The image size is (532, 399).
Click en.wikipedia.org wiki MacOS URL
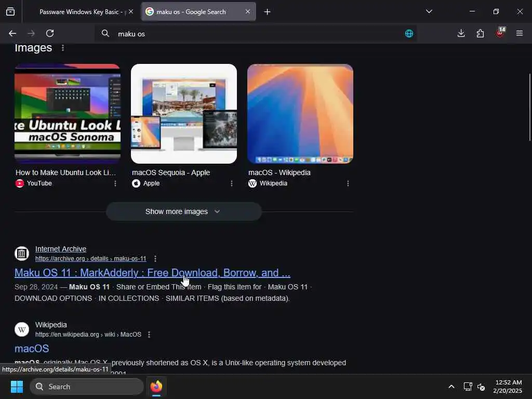coord(88,335)
